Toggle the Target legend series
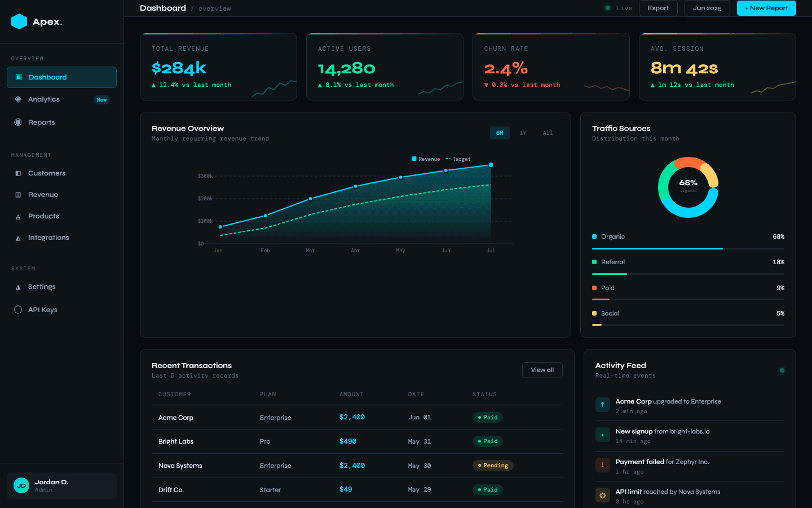The width and height of the screenshot is (812, 508). tap(458, 159)
